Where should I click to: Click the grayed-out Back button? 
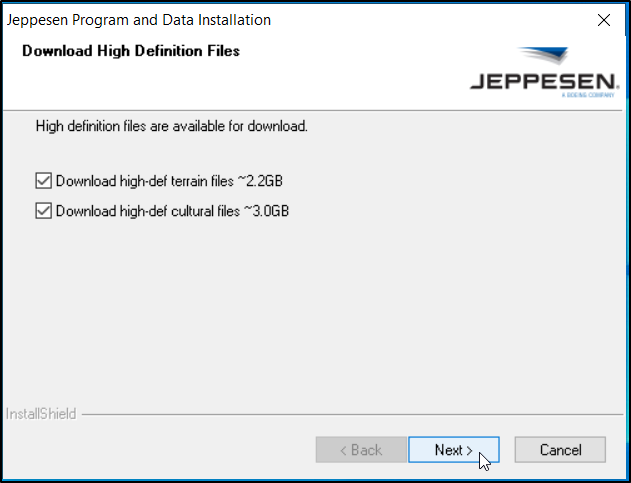pyautogui.click(x=360, y=450)
